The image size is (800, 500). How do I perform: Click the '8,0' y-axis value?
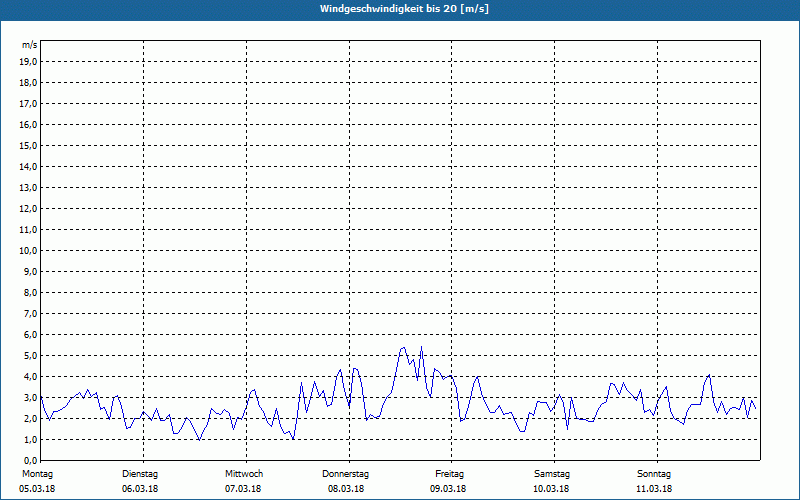coord(30,292)
